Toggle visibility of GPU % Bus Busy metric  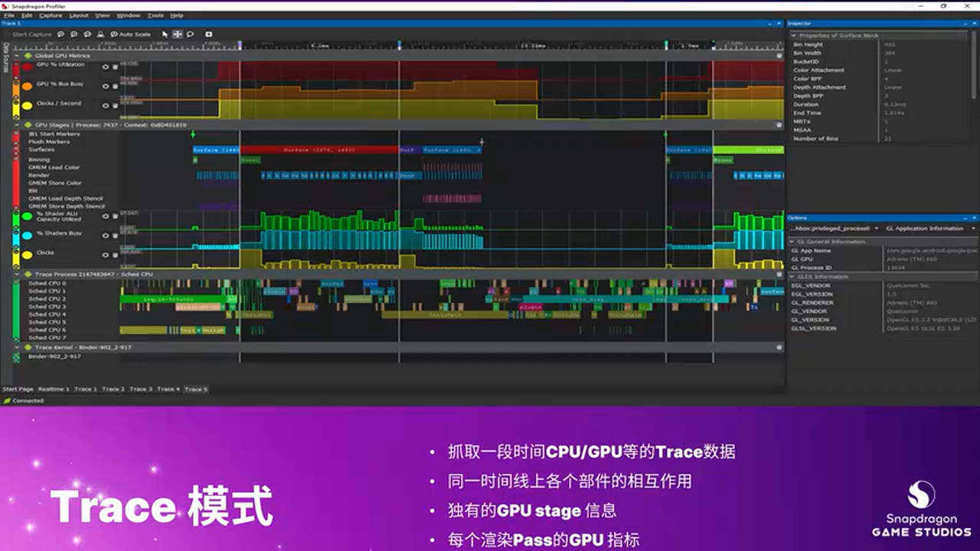pos(106,86)
